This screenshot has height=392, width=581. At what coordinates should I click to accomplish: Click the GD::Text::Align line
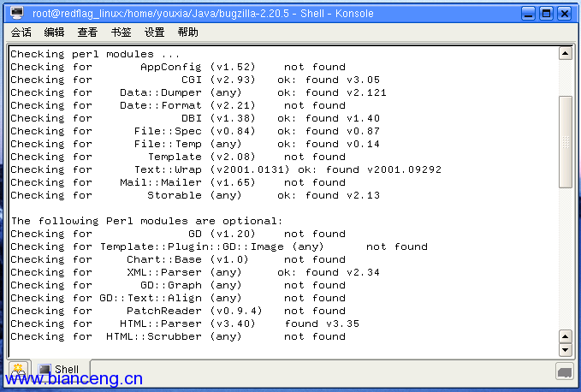tap(178, 298)
